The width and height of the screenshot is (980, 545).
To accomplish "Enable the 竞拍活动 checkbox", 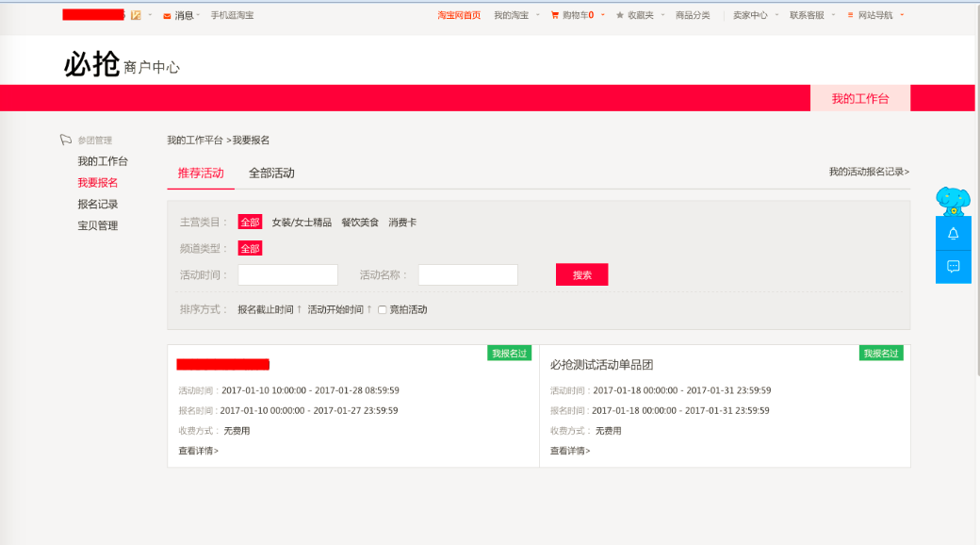I will click(x=383, y=310).
